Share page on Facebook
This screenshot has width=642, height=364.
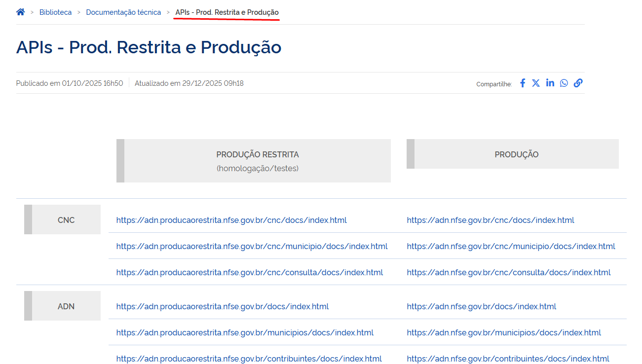[x=523, y=83]
